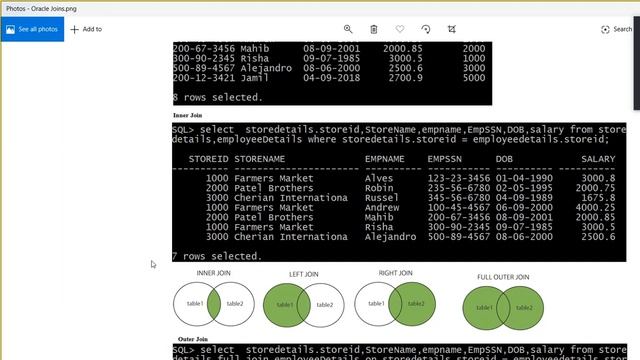640x360 pixels.
Task: Click the 'Outer Join' heading text
Action: [x=193, y=339]
